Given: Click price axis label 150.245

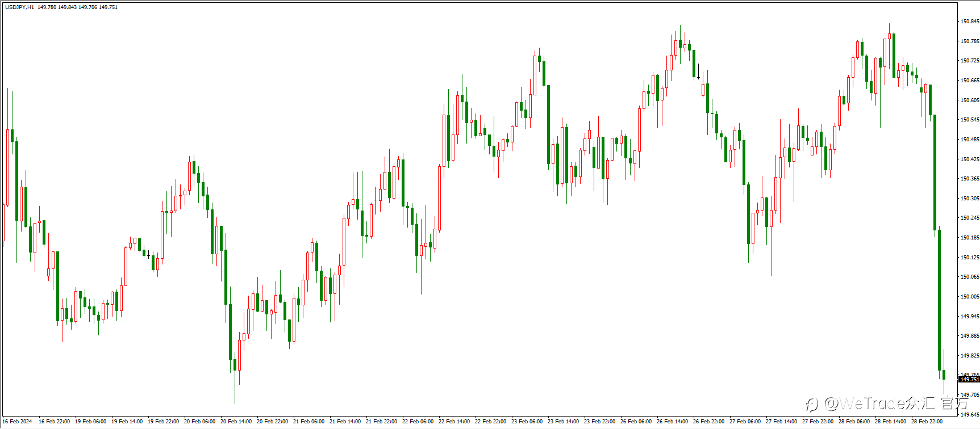Looking at the screenshot, I should (x=970, y=218).
